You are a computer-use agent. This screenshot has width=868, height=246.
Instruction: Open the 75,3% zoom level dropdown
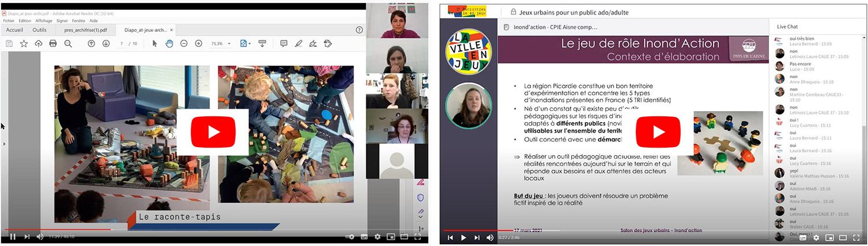[220, 43]
